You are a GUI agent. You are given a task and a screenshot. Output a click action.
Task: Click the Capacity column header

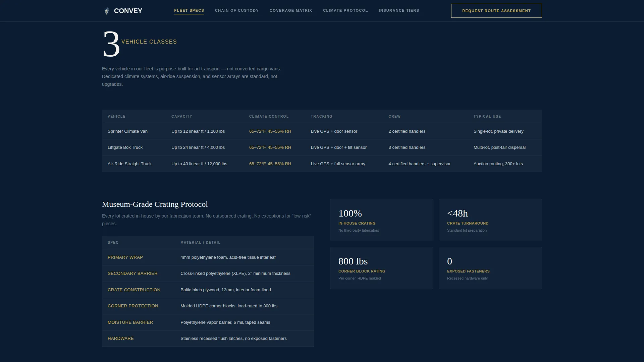coord(182,116)
